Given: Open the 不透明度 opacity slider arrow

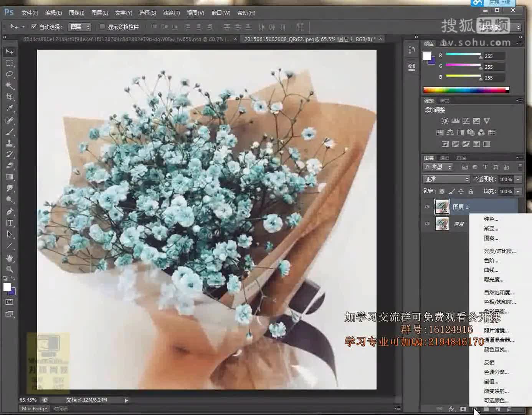Looking at the screenshot, I should [x=518, y=179].
